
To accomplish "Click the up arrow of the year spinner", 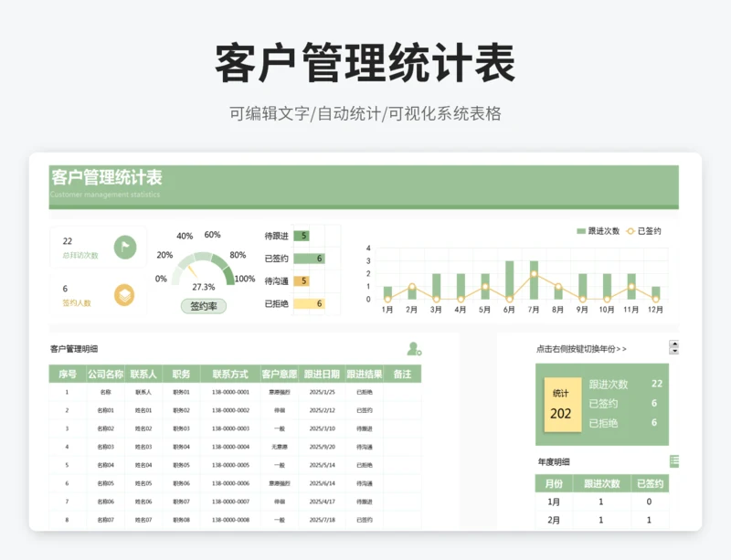I will click(674, 343).
